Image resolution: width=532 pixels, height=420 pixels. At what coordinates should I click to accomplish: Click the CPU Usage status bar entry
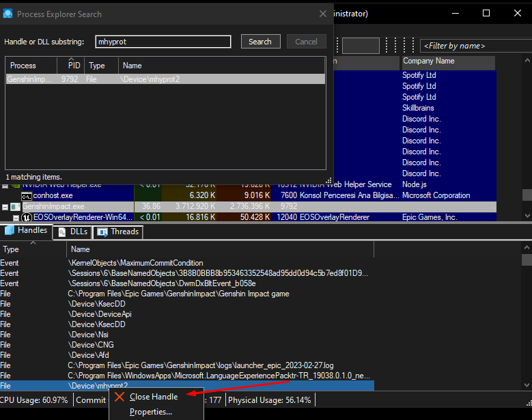coord(34,400)
